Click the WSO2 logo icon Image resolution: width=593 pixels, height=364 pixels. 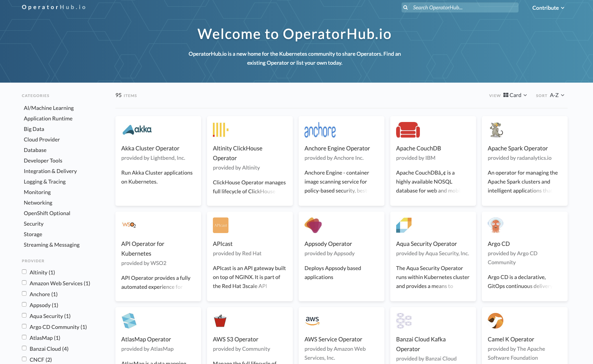click(129, 225)
